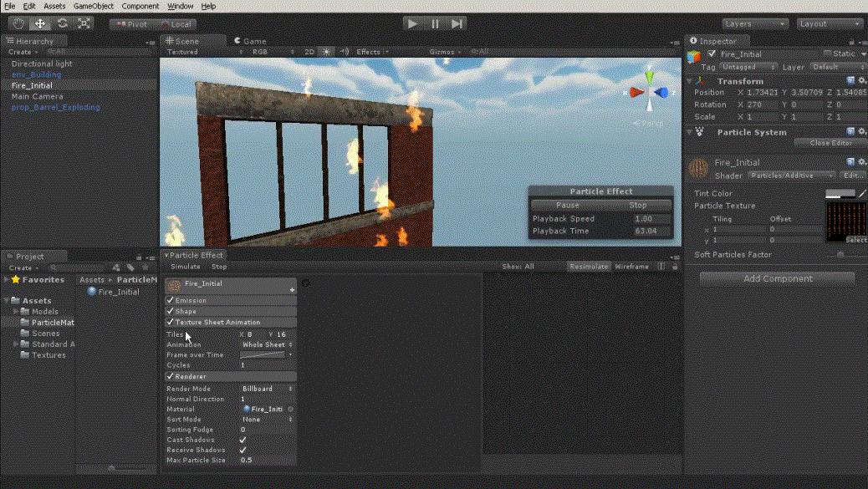Open Layer Default dropdown
Image resolution: width=868 pixels, height=489 pixels.
click(x=839, y=67)
